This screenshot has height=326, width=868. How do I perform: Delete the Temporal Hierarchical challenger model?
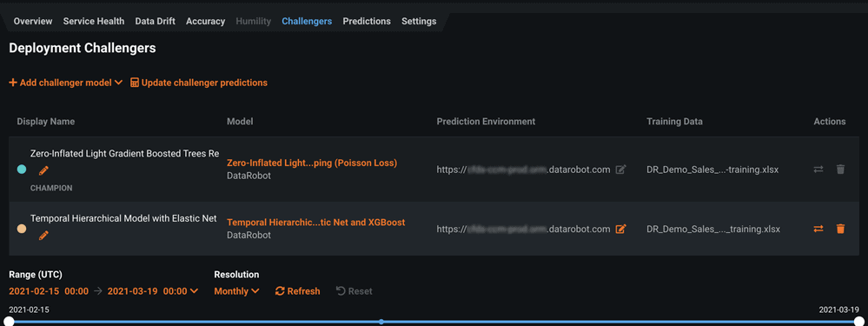(840, 229)
